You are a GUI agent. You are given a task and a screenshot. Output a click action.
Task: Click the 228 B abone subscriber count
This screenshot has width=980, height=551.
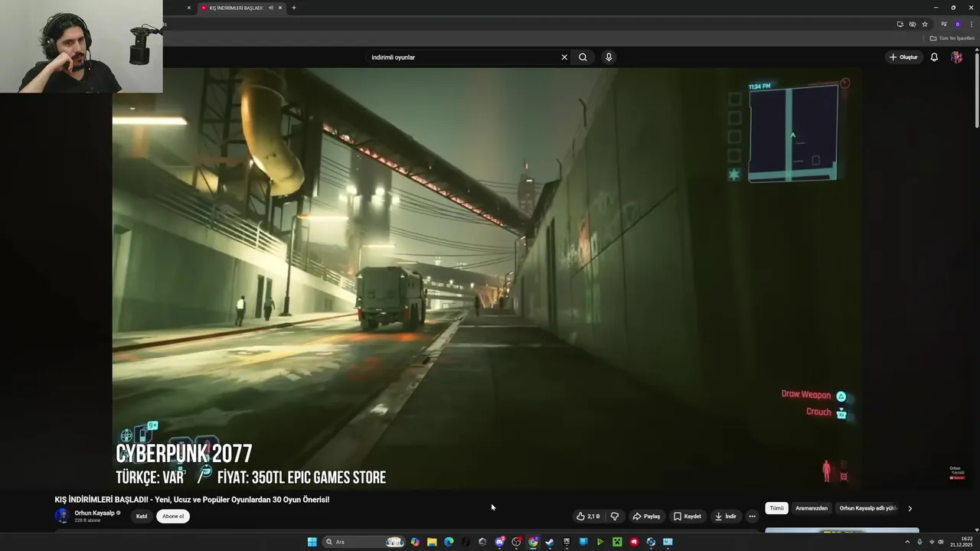pos(87,520)
